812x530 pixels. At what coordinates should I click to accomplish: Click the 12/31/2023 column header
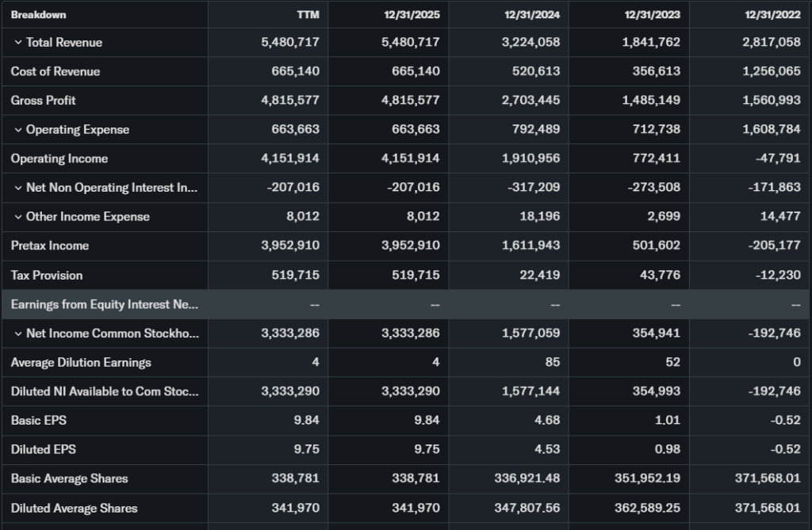click(653, 15)
